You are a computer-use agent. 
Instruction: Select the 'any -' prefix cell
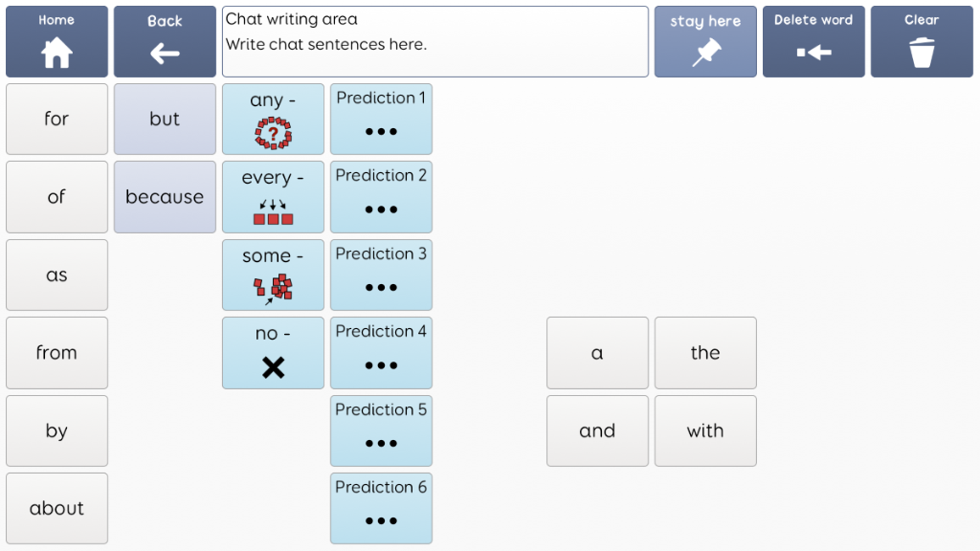273,119
